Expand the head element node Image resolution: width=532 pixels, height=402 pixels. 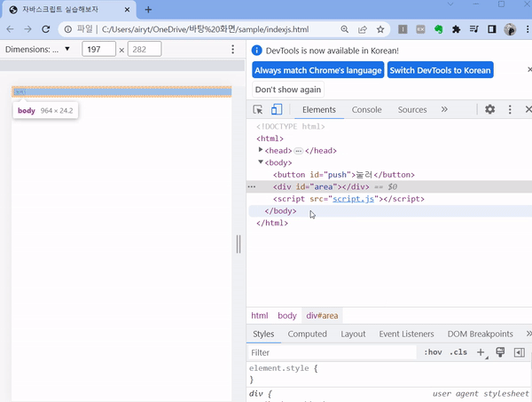click(x=260, y=150)
